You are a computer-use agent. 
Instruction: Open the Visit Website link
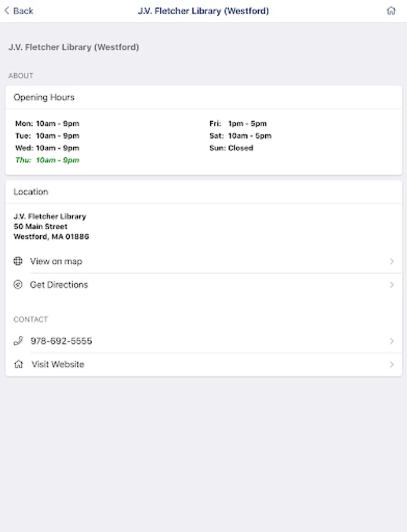(58, 365)
